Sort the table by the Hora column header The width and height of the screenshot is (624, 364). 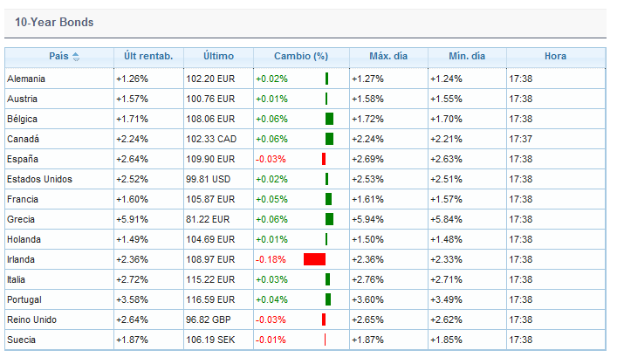[x=555, y=57]
